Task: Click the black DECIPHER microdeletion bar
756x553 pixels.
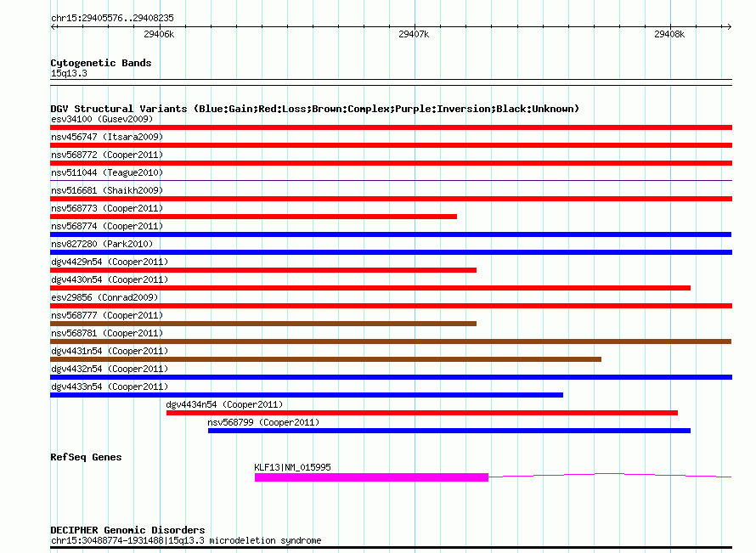Action: pos(391,547)
